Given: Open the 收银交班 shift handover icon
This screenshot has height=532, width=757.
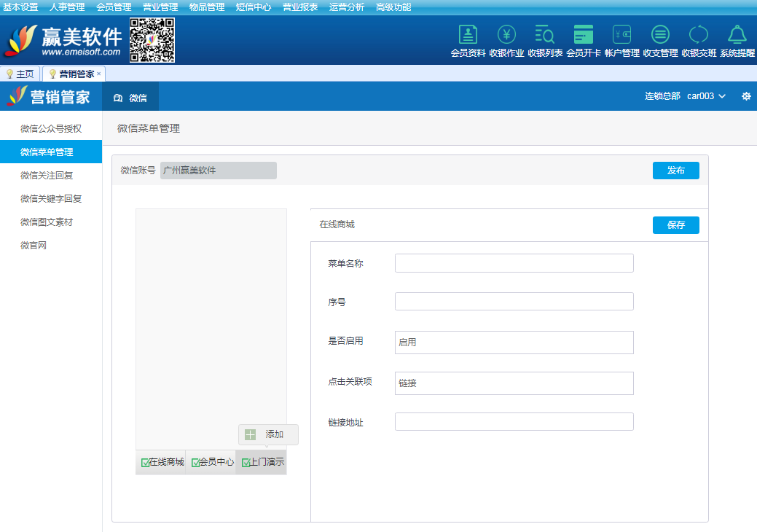Looking at the screenshot, I should (699, 35).
